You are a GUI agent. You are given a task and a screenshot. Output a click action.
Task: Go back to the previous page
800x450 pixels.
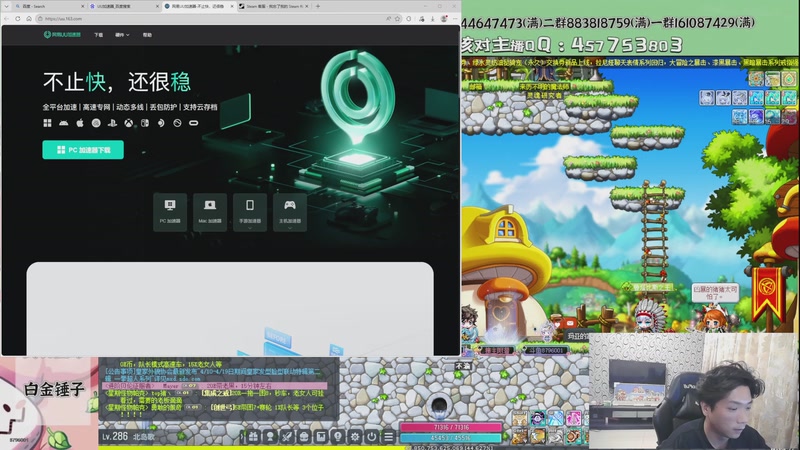click(x=7, y=18)
